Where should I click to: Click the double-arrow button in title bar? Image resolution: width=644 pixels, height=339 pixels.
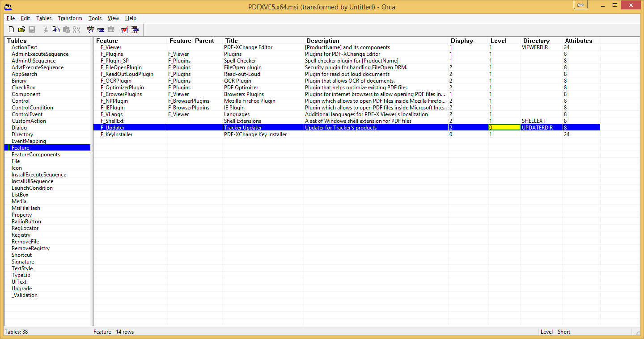point(581,5)
